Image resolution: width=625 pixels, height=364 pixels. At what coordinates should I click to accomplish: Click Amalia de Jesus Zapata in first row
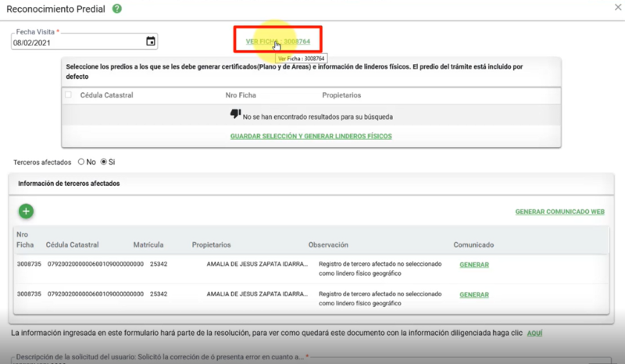coord(257,264)
